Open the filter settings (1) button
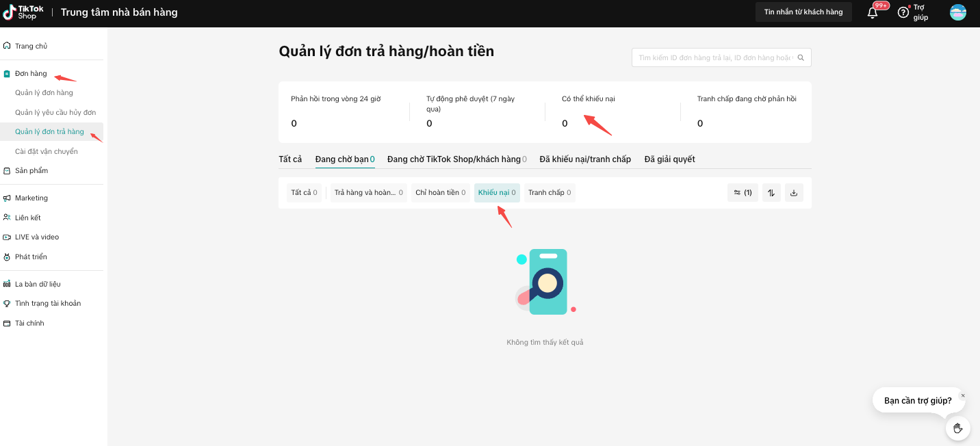Screen dimensions: 980x446 (743, 193)
